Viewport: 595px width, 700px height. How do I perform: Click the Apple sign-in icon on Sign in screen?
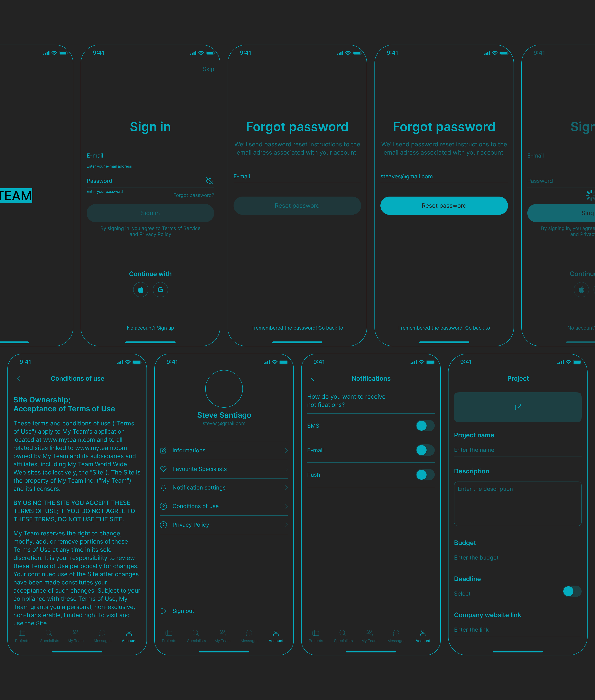[141, 289]
